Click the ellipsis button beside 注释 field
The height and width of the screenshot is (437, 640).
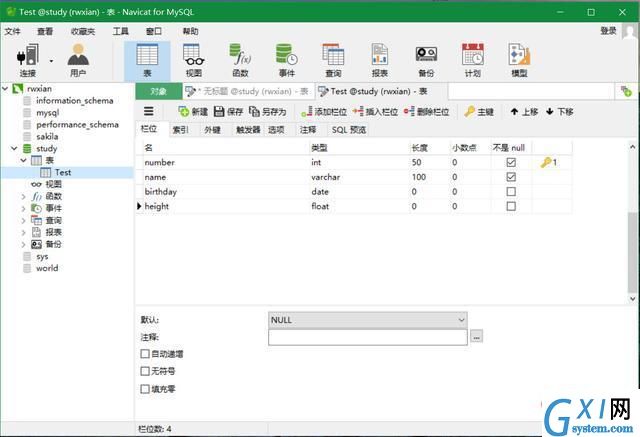tap(476, 337)
